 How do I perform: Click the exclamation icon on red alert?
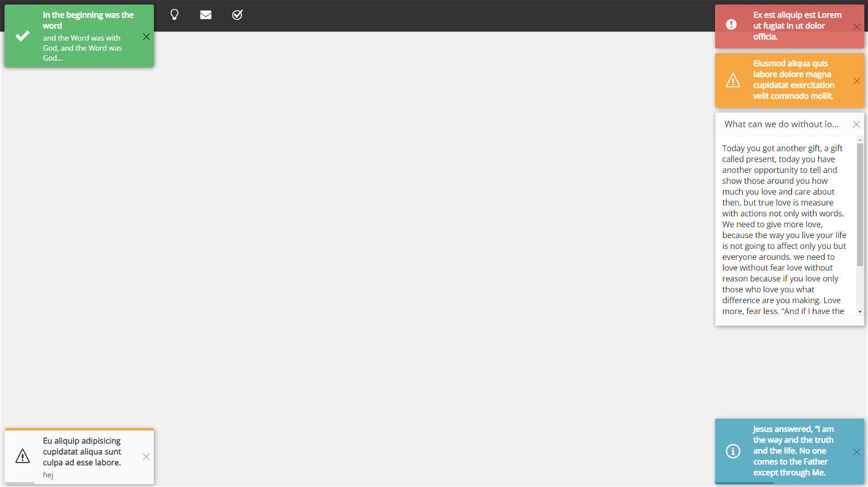point(731,24)
